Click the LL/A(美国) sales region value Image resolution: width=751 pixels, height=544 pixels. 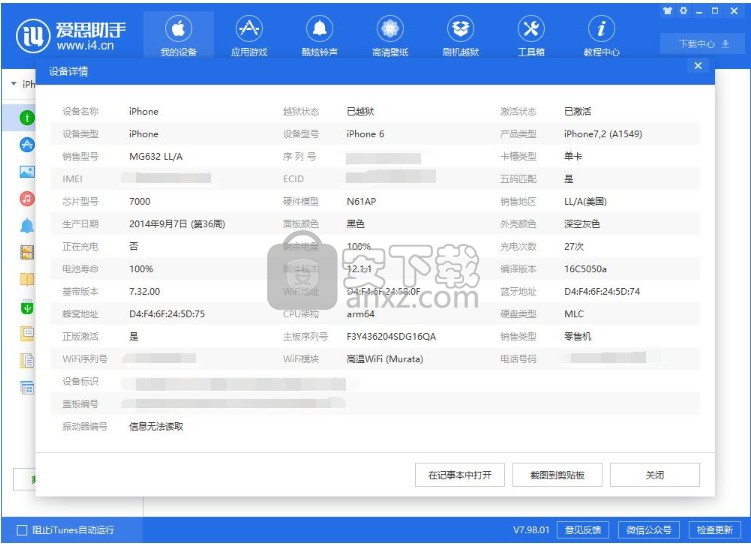[x=585, y=202]
